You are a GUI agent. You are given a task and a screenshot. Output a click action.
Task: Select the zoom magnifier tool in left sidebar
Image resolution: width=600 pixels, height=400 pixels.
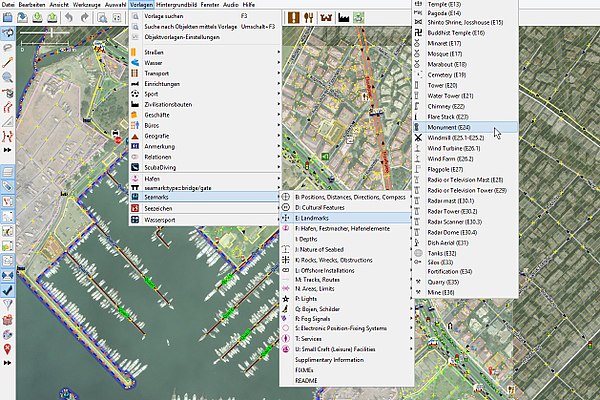click(x=7, y=75)
